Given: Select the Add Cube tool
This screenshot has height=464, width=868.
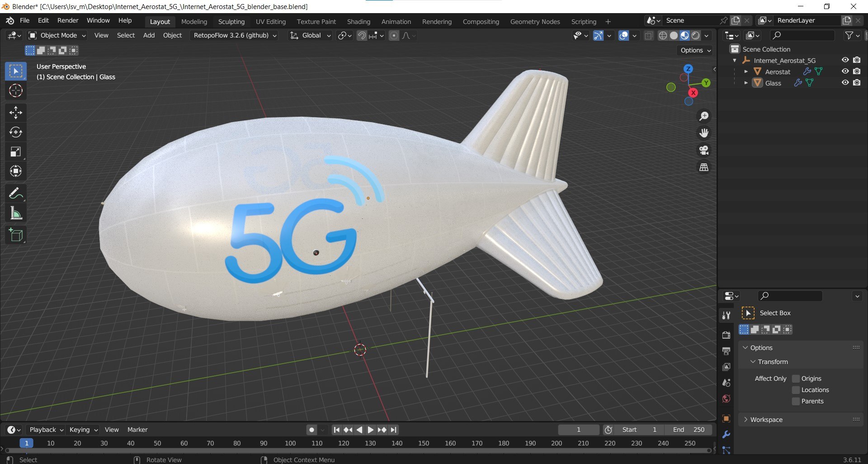Looking at the screenshot, I should coord(16,235).
